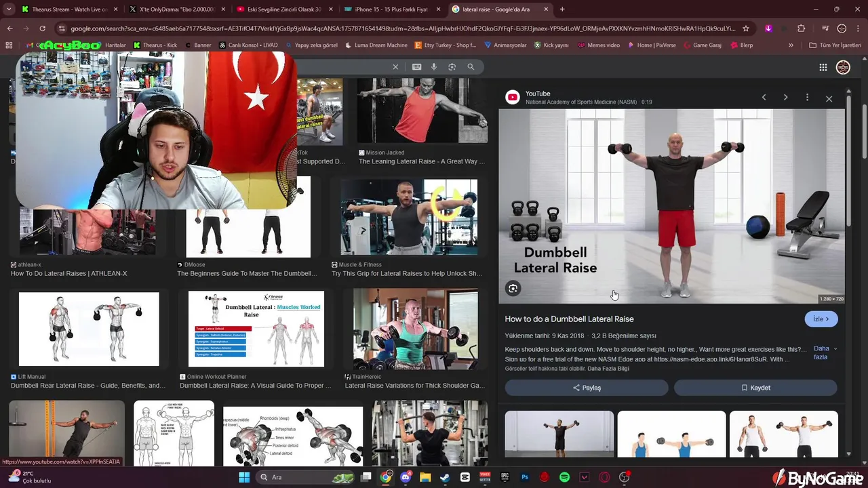Screen dimensions: 868x488
Task: Open Chrome's three-dot menu
Action: [x=858, y=28]
